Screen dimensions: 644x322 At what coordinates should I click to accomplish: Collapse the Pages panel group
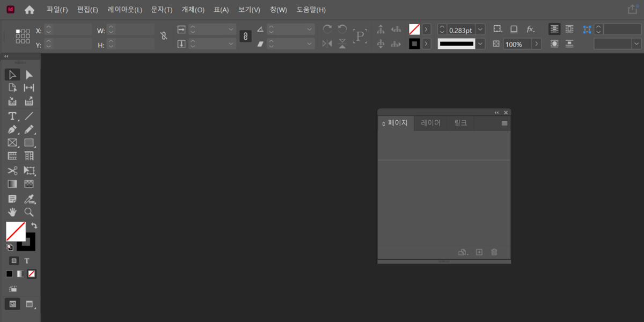tap(497, 113)
